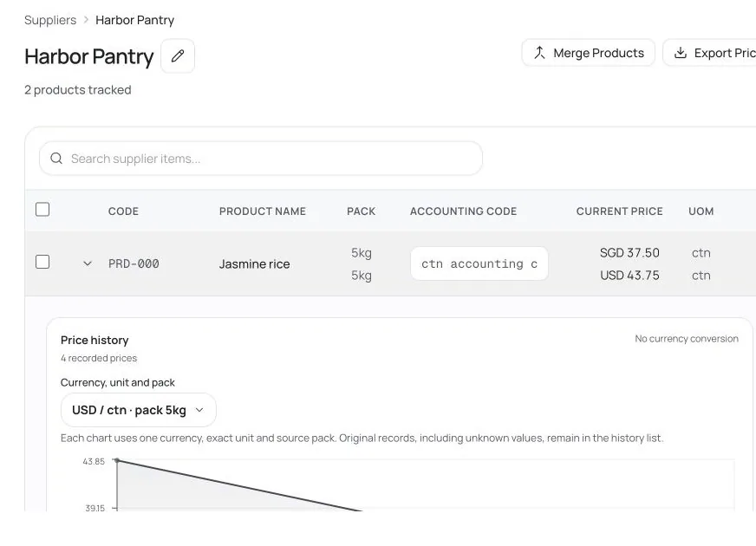Select the PRD-000 code cell
Image resolution: width=756 pixels, height=546 pixels.
[x=134, y=263]
